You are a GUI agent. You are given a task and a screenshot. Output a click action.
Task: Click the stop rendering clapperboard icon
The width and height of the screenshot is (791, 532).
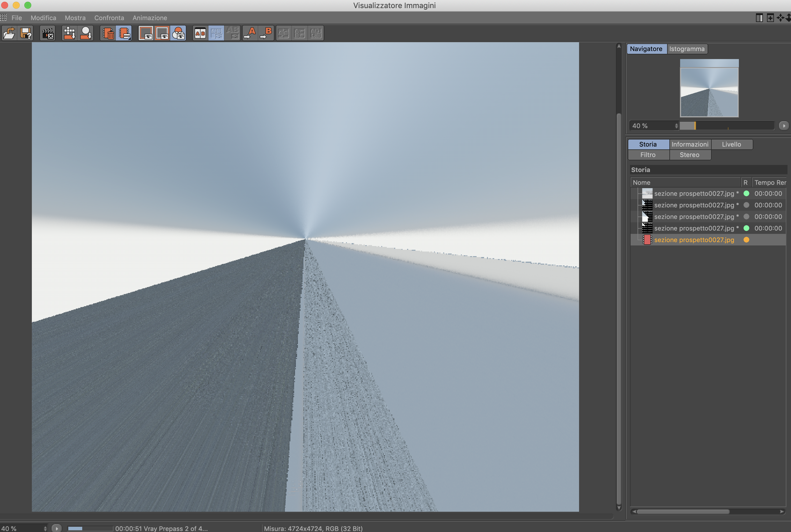[47, 33]
